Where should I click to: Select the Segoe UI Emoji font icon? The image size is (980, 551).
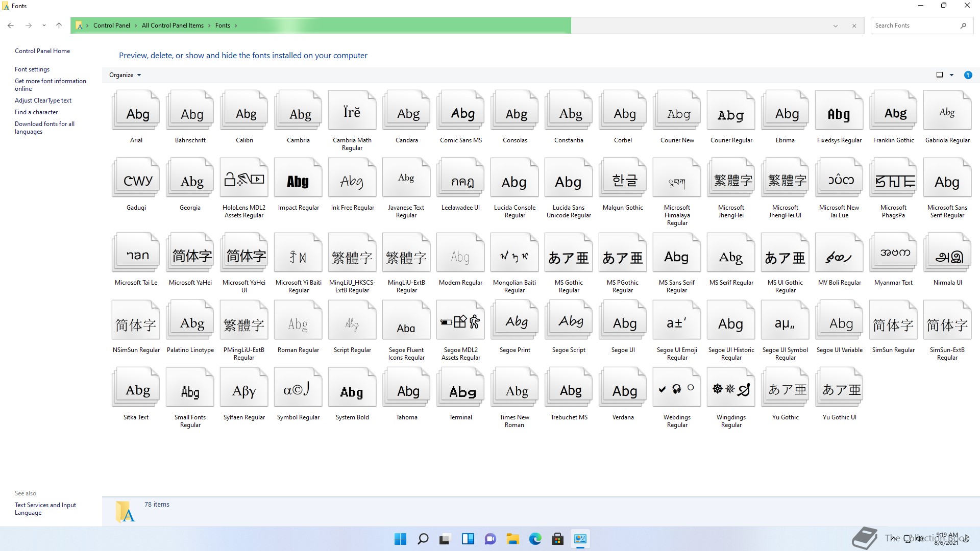click(677, 320)
